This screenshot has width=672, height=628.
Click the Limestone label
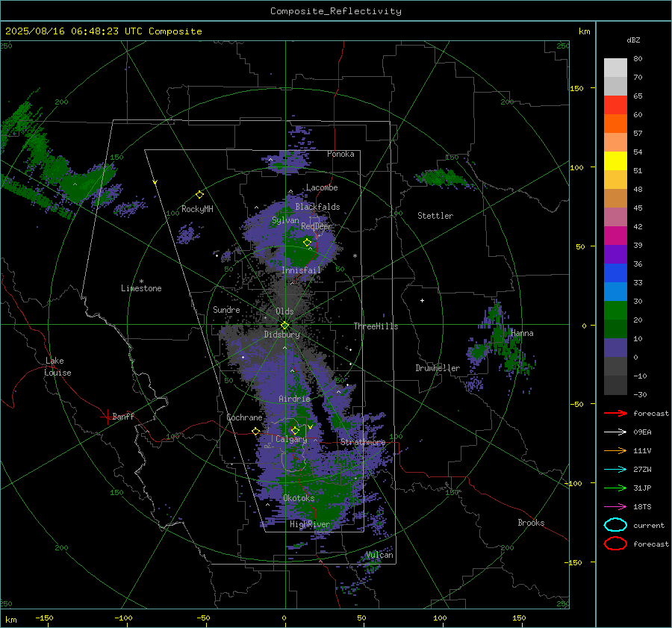point(141,288)
